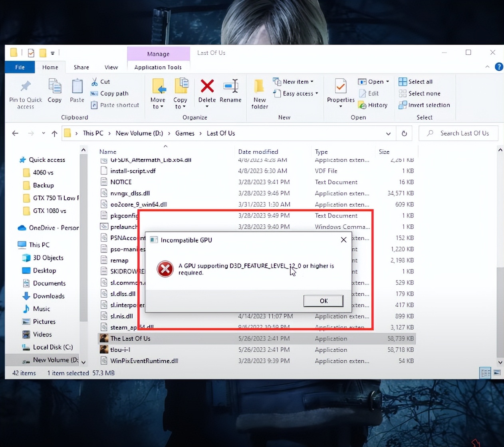Select Downloads in sidebar

click(44, 296)
